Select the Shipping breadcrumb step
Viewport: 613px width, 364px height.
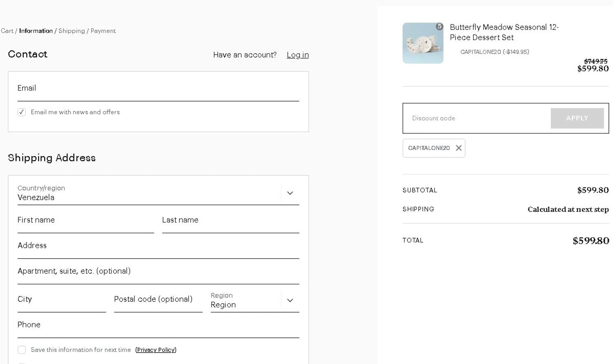click(x=72, y=31)
